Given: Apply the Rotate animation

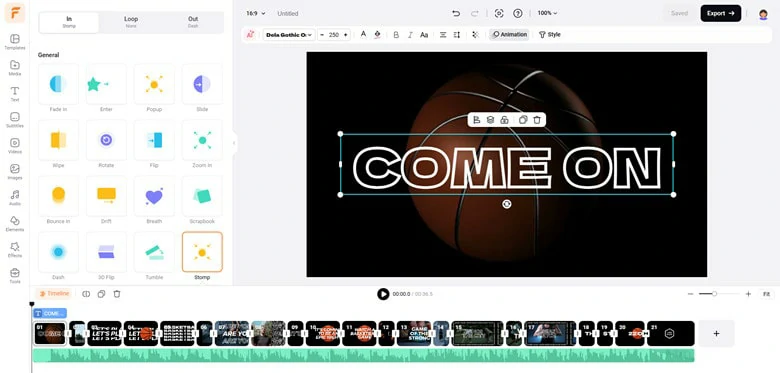Looking at the screenshot, I should click(106, 140).
